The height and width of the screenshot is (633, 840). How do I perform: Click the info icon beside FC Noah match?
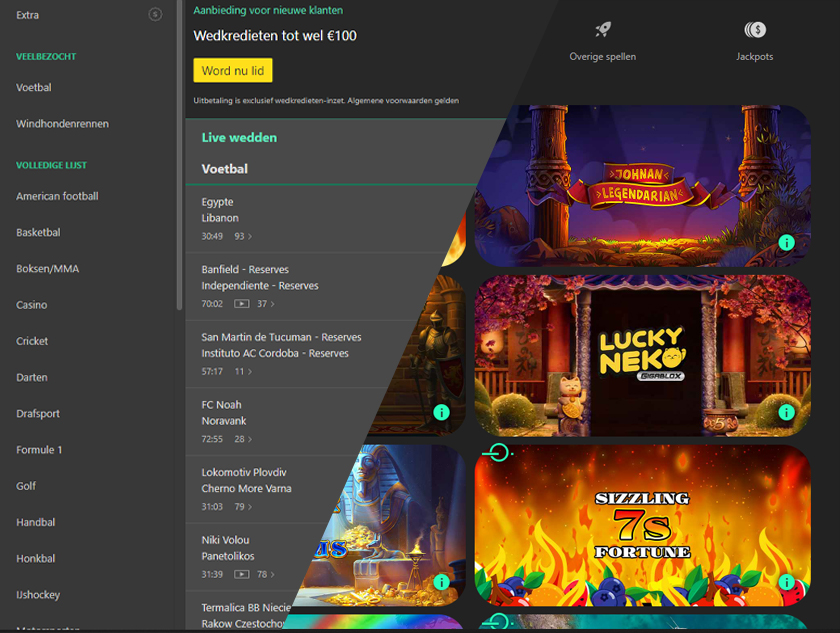coord(442,410)
